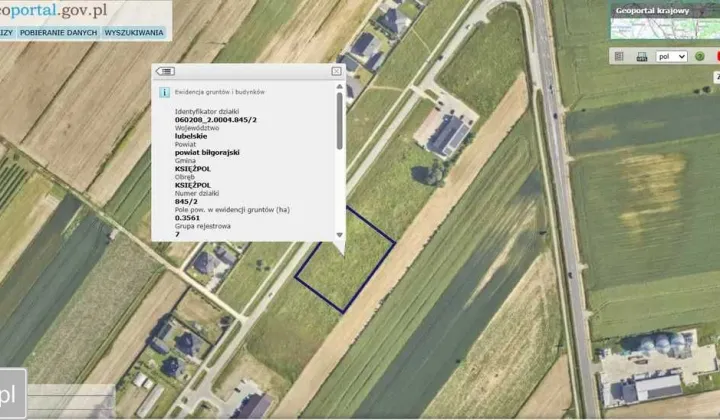Click the Geoportal krajowy overview map thumbnail
The width and height of the screenshot is (720, 420).
[x=664, y=21]
